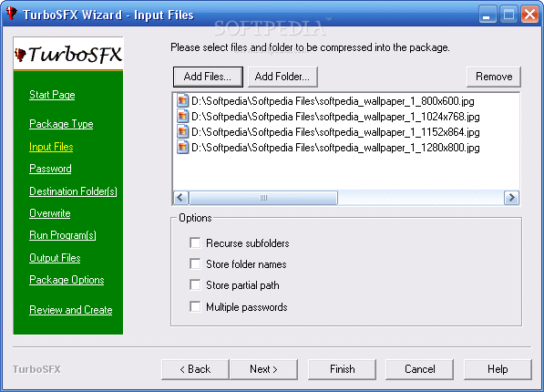The width and height of the screenshot is (544, 392).
Task: Open the Overwrite step
Action: pos(49,212)
